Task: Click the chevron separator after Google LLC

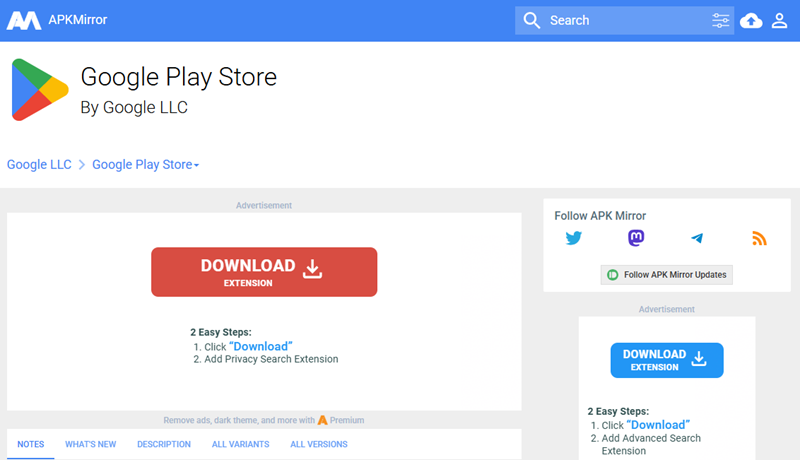Action: click(x=82, y=165)
